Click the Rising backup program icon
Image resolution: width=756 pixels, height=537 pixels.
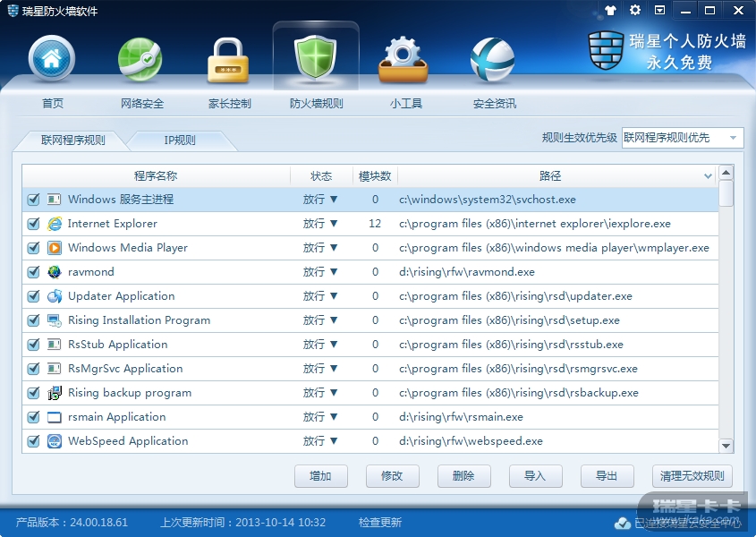point(55,393)
